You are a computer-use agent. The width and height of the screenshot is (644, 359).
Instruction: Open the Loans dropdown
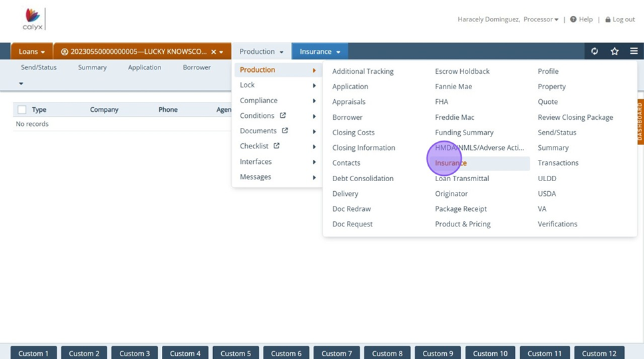coord(32,52)
